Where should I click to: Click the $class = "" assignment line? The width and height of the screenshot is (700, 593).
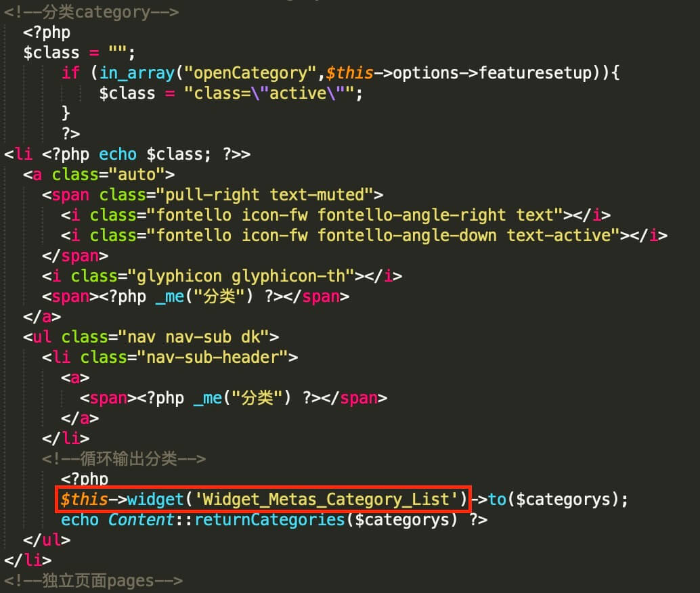pos(79,53)
